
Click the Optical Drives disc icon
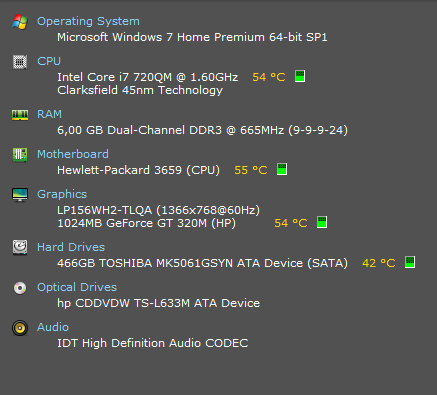point(20,288)
